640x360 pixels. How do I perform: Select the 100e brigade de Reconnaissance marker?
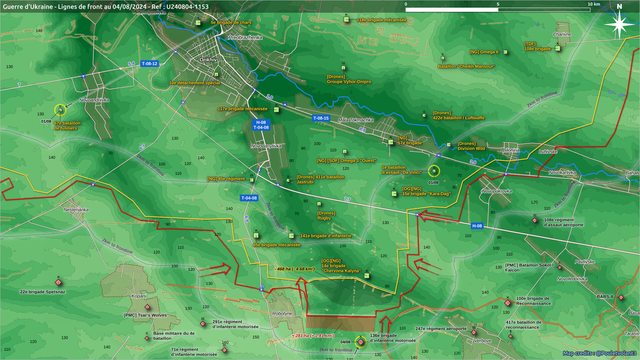[x=508, y=303]
